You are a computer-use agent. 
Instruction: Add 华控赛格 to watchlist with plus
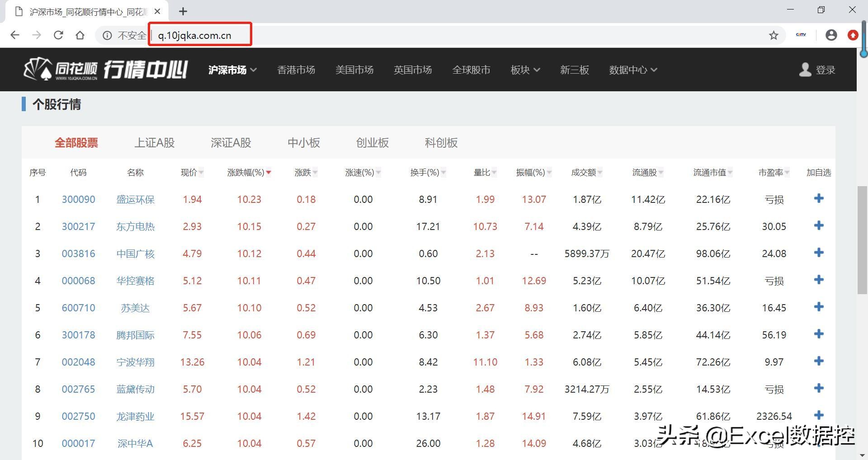[x=819, y=280]
